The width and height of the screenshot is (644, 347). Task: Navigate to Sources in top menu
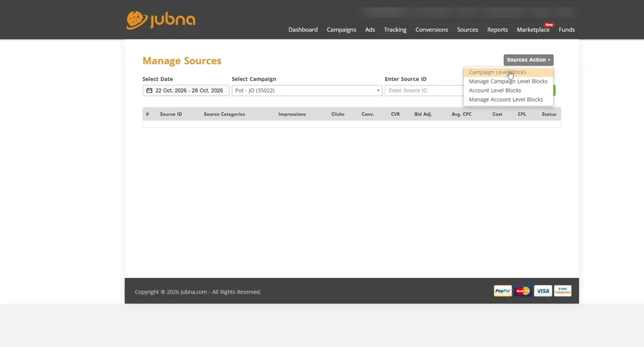(x=467, y=30)
